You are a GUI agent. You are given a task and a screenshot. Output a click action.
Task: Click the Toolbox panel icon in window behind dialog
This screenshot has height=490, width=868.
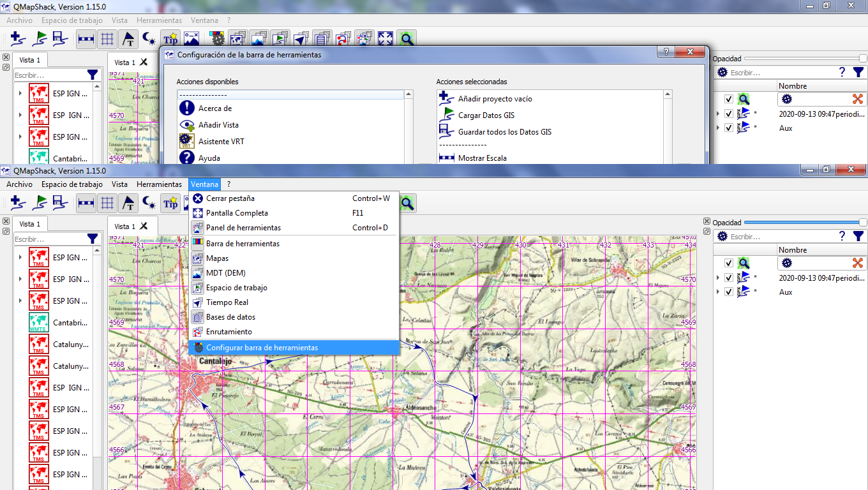click(364, 39)
